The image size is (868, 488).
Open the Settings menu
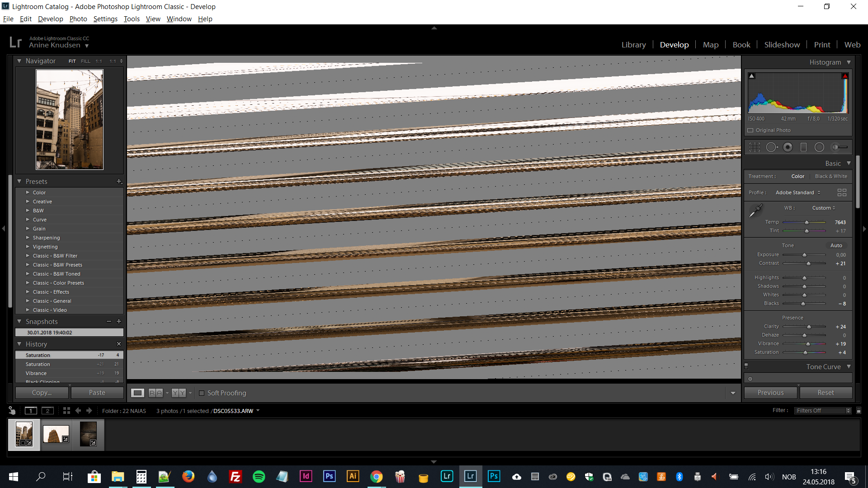tap(105, 19)
